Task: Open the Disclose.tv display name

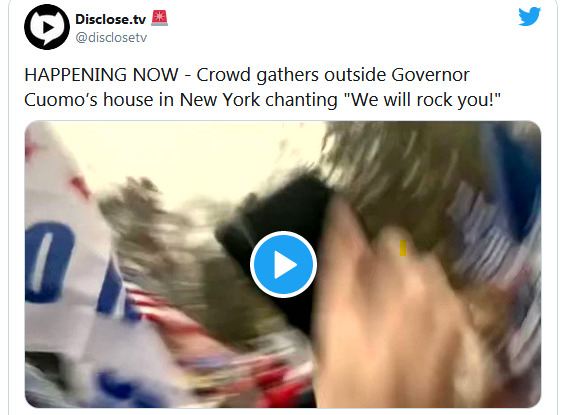Action: click(x=110, y=19)
